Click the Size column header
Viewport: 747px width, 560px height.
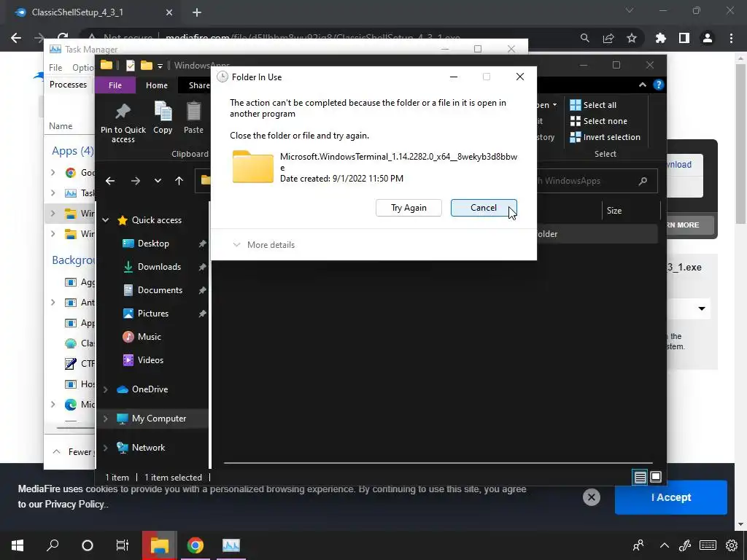click(614, 211)
